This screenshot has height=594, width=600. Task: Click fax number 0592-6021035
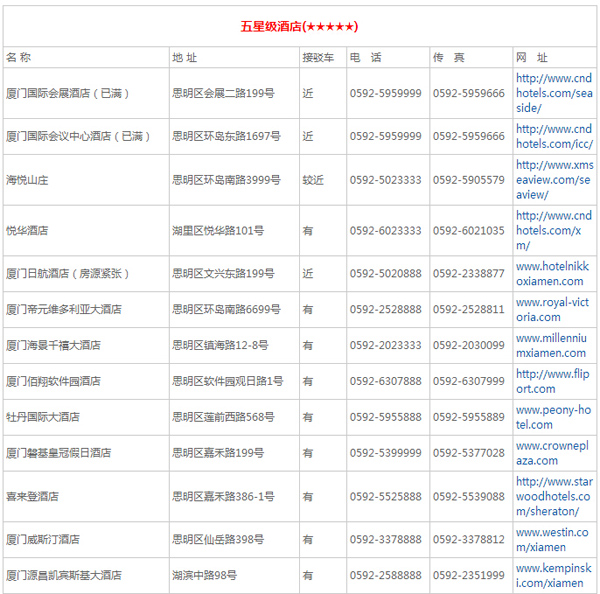pyautogui.click(x=469, y=230)
